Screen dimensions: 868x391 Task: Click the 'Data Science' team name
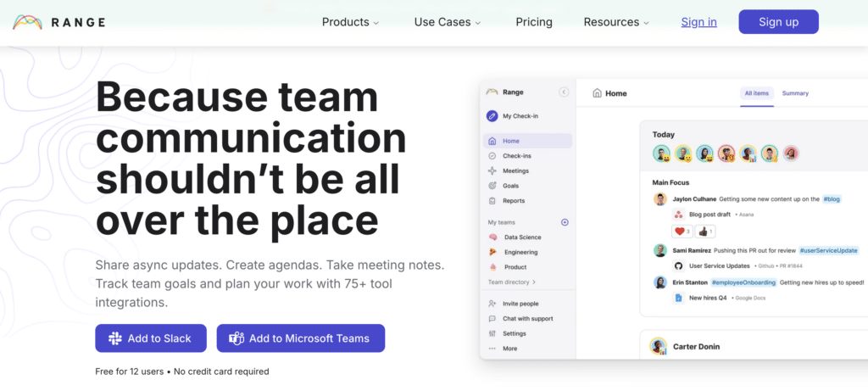[522, 237]
